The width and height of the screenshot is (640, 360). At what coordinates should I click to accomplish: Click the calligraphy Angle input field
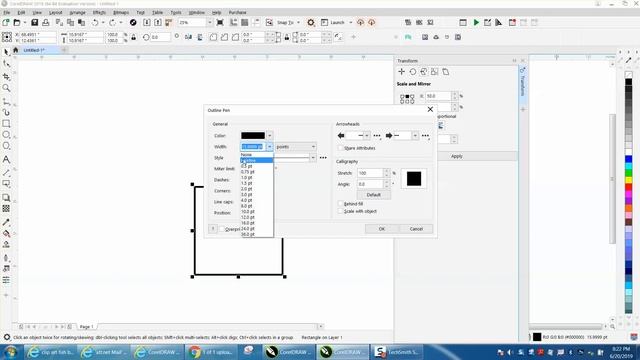(x=370, y=184)
